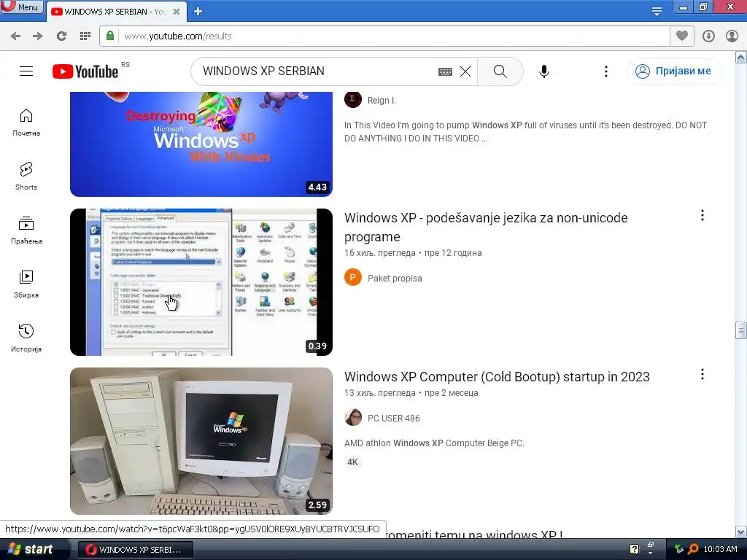Click description text In This Video I'm going
747x560 pixels.
[525, 132]
